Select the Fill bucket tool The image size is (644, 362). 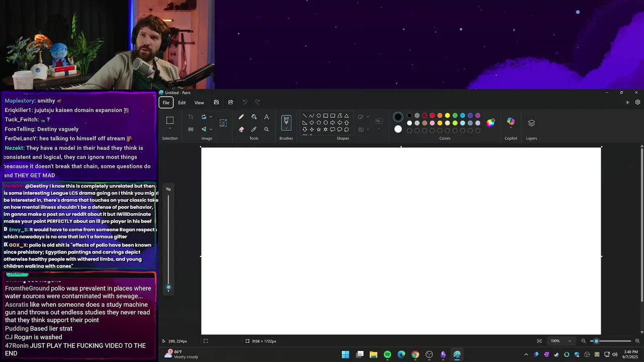point(254,117)
